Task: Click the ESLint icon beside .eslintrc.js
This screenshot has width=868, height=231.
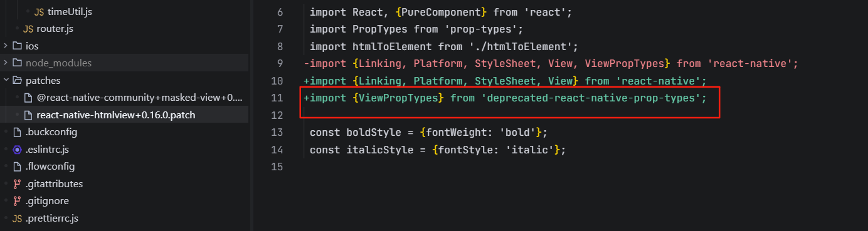Action: tap(17, 150)
